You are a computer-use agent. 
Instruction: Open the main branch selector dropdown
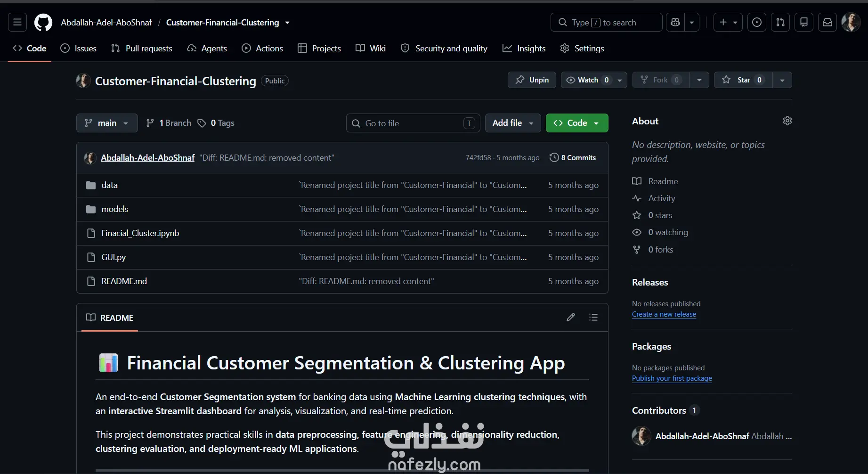coord(107,123)
